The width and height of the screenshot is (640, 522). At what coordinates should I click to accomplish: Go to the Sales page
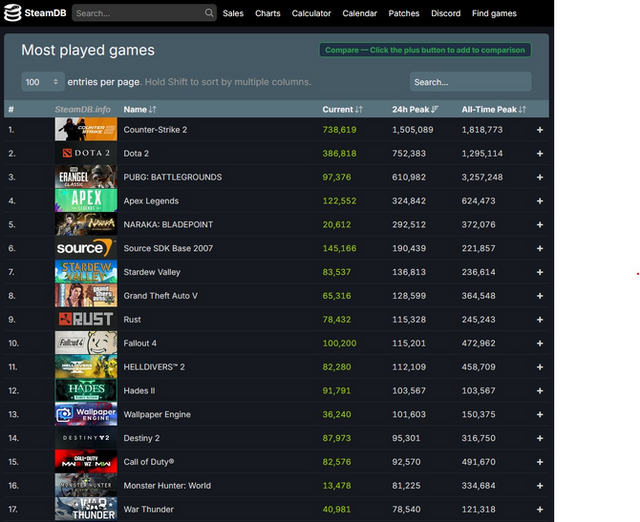pyautogui.click(x=233, y=13)
